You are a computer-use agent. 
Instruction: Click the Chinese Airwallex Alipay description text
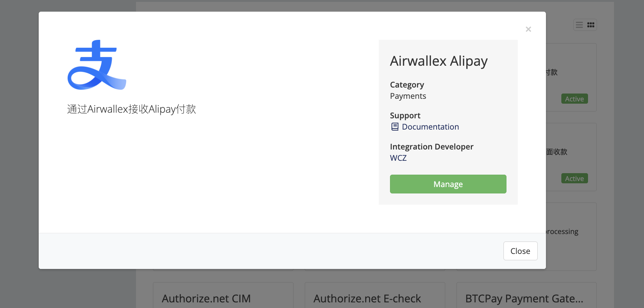(132, 109)
